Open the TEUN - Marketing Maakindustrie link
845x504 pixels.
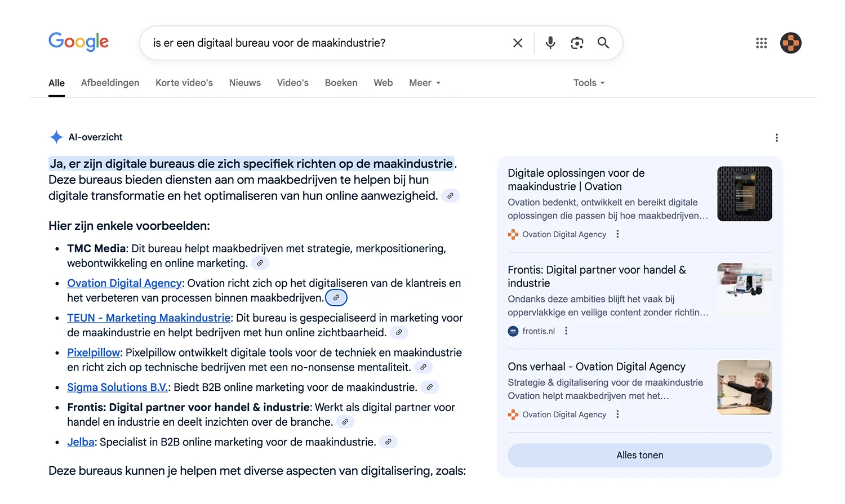pyautogui.click(x=149, y=318)
